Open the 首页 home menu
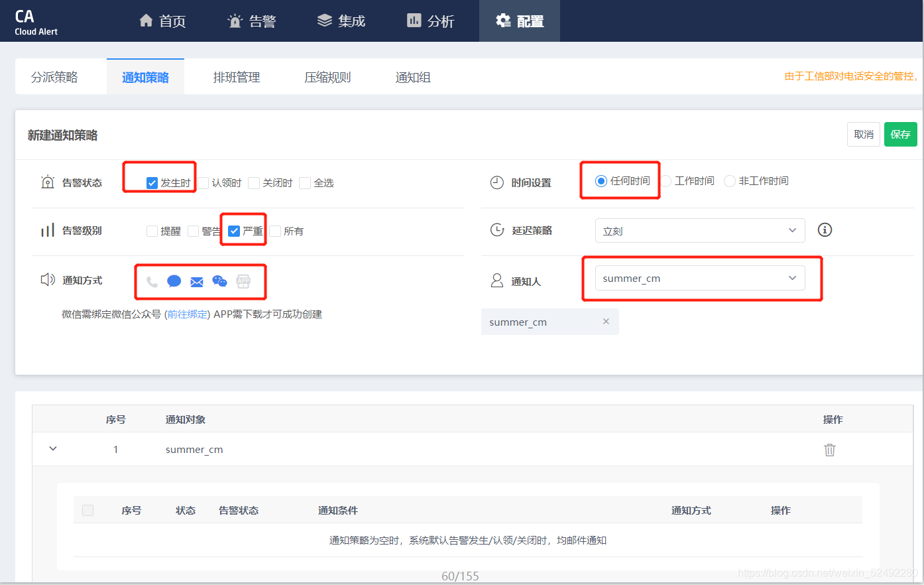924x585 pixels. point(162,21)
